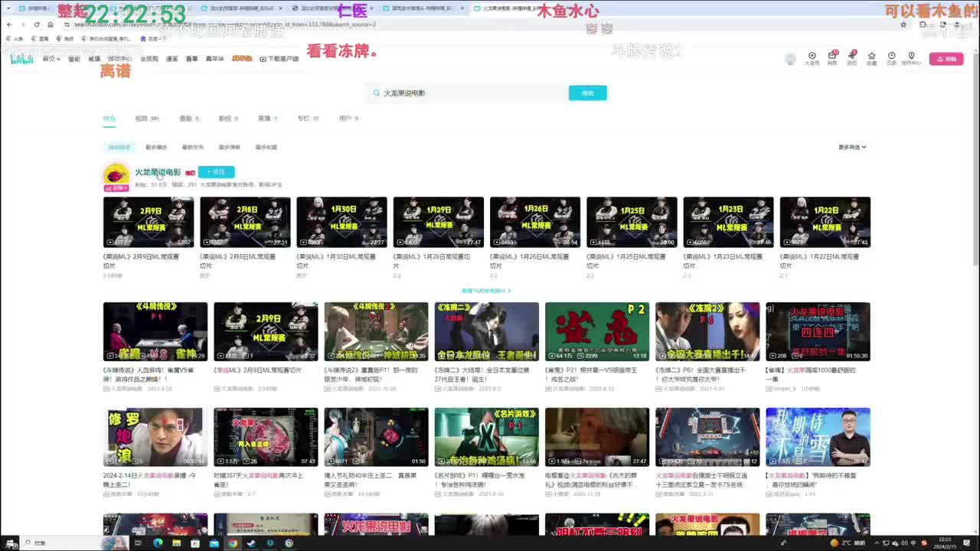Open the 动态 feed icon

[851, 58]
